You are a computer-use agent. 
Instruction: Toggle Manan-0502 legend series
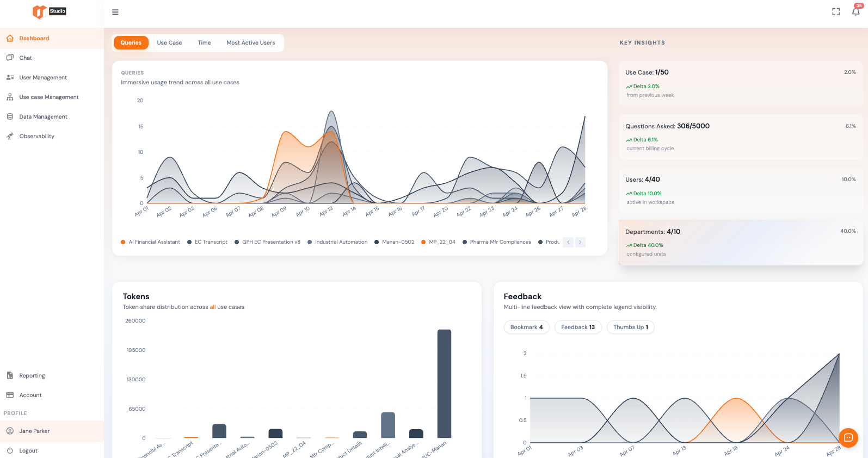(x=394, y=242)
